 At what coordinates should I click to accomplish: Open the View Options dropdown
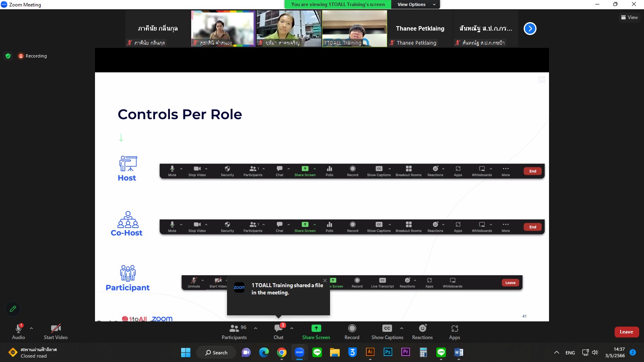click(x=416, y=4)
